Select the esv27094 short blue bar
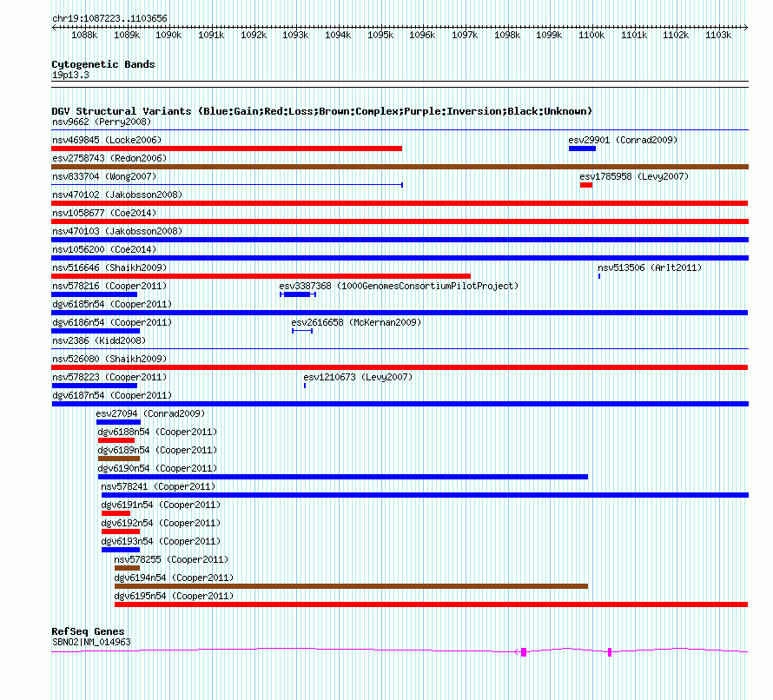Image resolution: width=773 pixels, height=700 pixels. pos(118,422)
